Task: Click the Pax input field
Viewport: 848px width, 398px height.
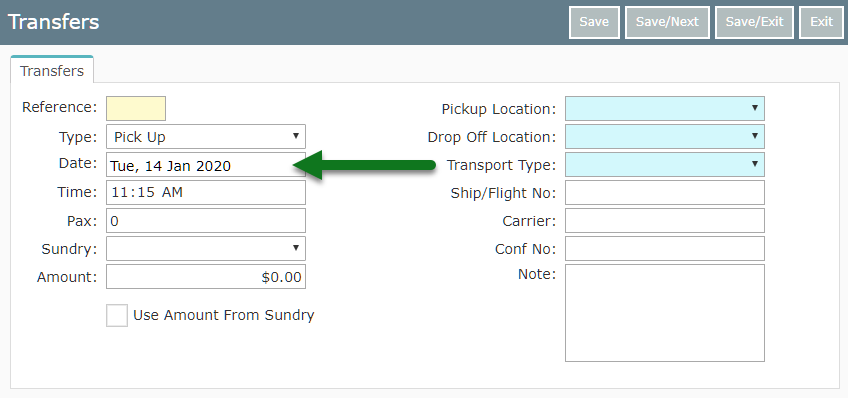Action: (206, 221)
